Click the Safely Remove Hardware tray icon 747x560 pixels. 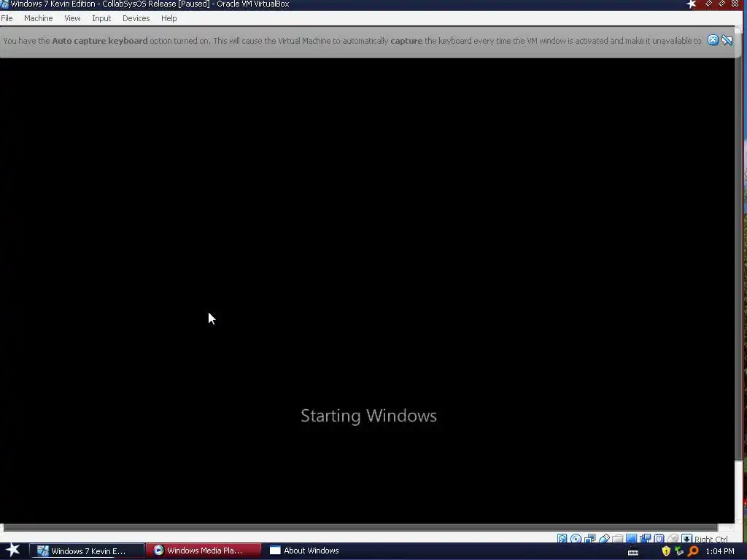point(679,551)
